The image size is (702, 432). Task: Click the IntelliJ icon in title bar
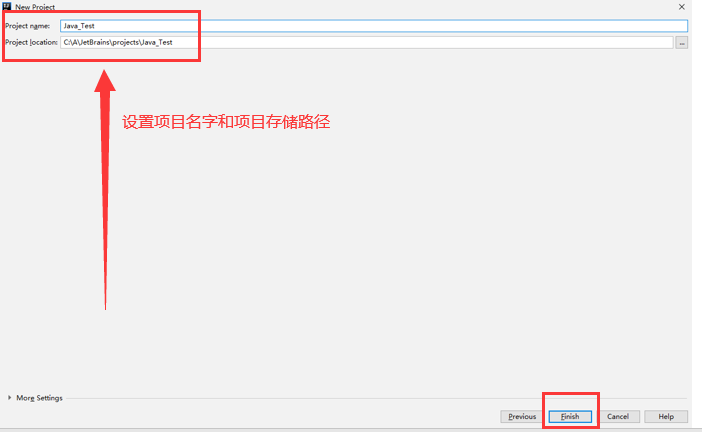click(7, 6)
